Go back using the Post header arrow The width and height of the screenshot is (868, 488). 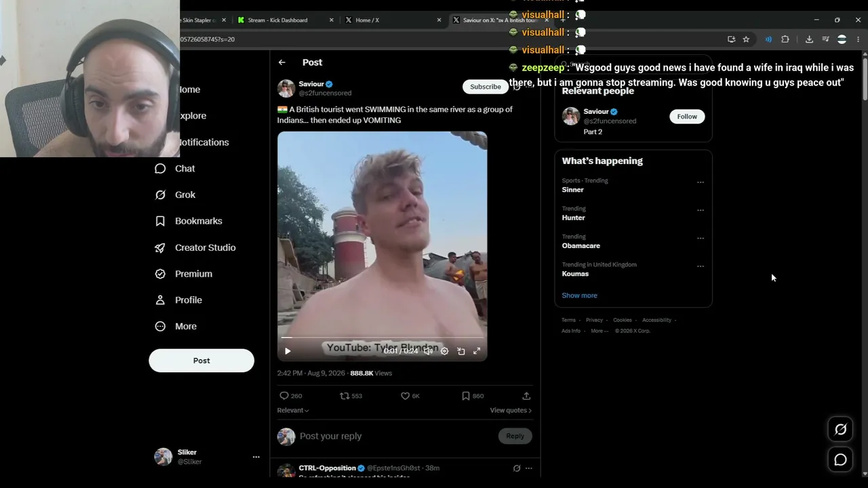282,62
